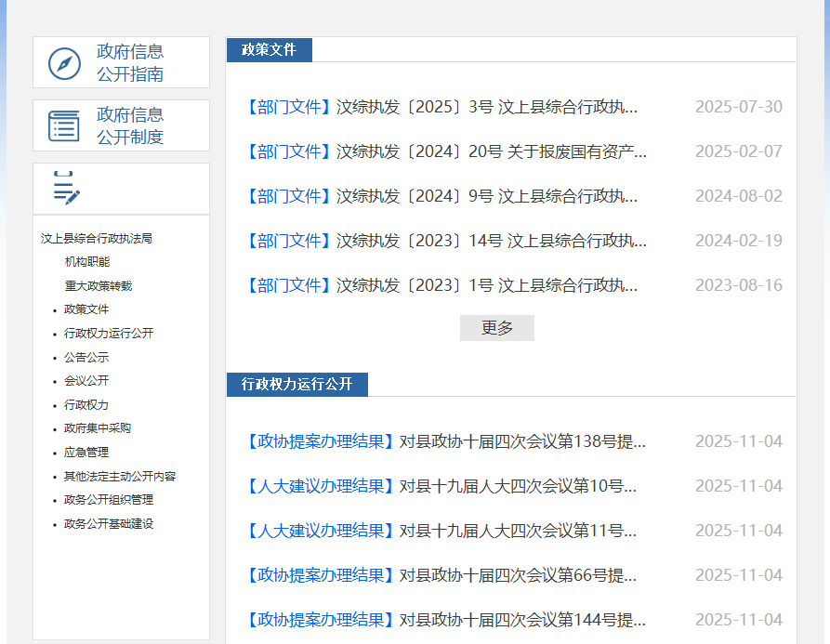Open 汶综执发〔2025〕3号 department document

point(442,107)
